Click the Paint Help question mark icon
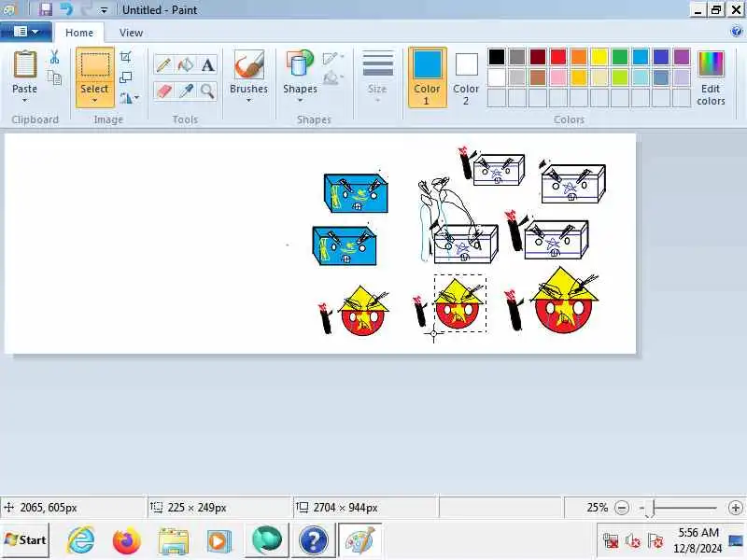 [x=736, y=32]
